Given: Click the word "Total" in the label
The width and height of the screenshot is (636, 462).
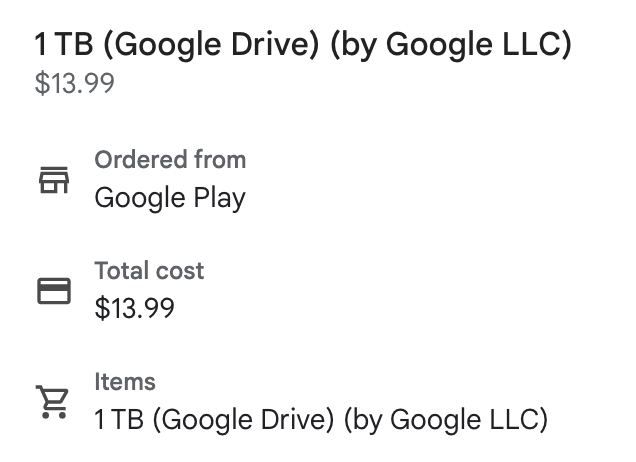Looking at the screenshot, I should [x=120, y=271].
